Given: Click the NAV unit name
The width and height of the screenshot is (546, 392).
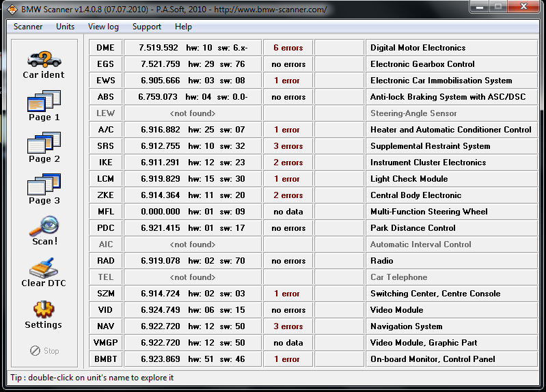Looking at the screenshot, I should click(x=105, y=326).
